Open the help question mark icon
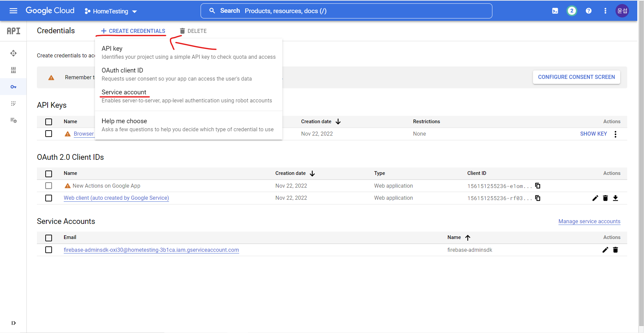This screenshot has height=333, width=644. pos(589,11)
